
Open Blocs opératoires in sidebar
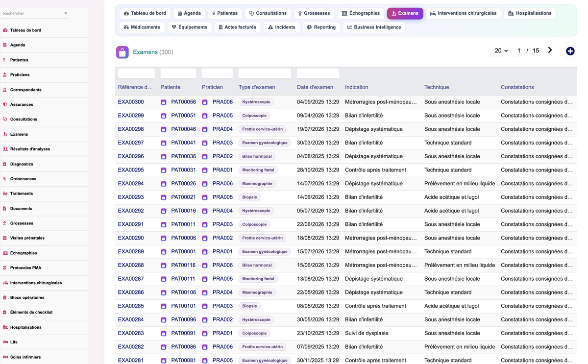(27, 297)
